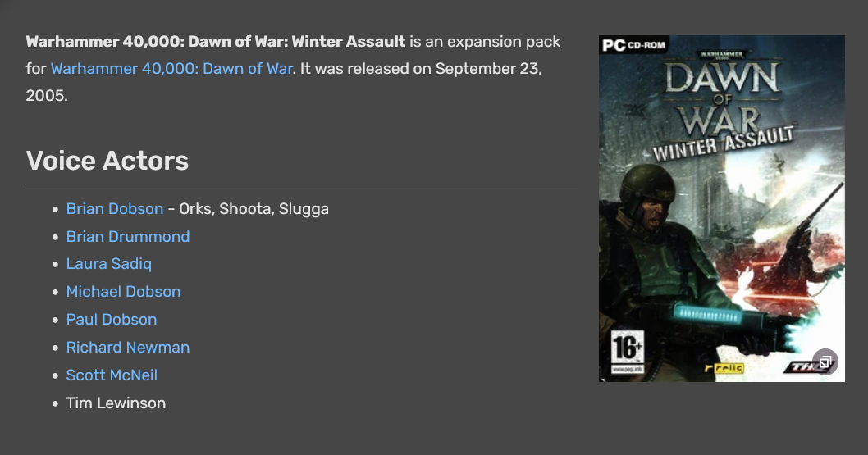Go to Paul Dobson's page
The height and width of the screenshot is (455, 868).
(112, 320)
